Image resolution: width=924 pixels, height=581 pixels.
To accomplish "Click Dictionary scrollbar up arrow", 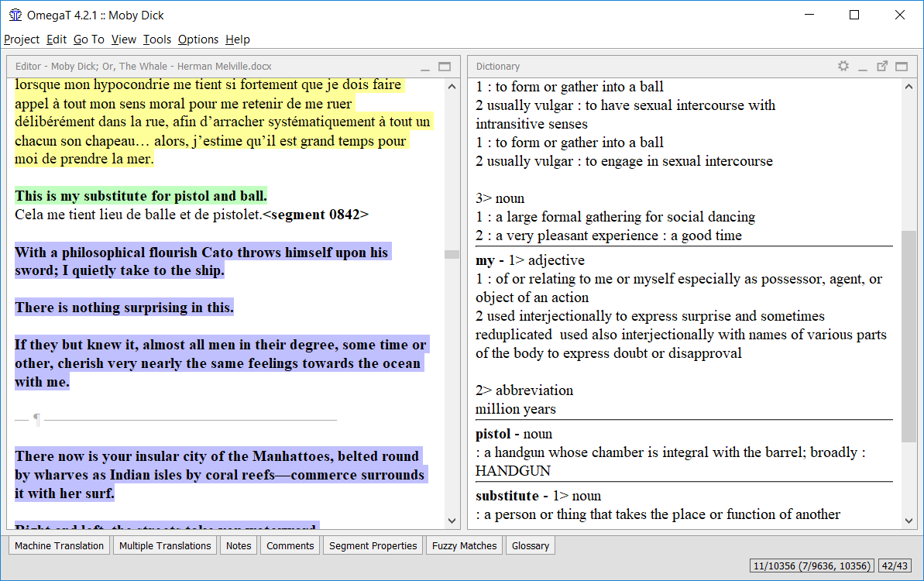I will tap(909, 87).
